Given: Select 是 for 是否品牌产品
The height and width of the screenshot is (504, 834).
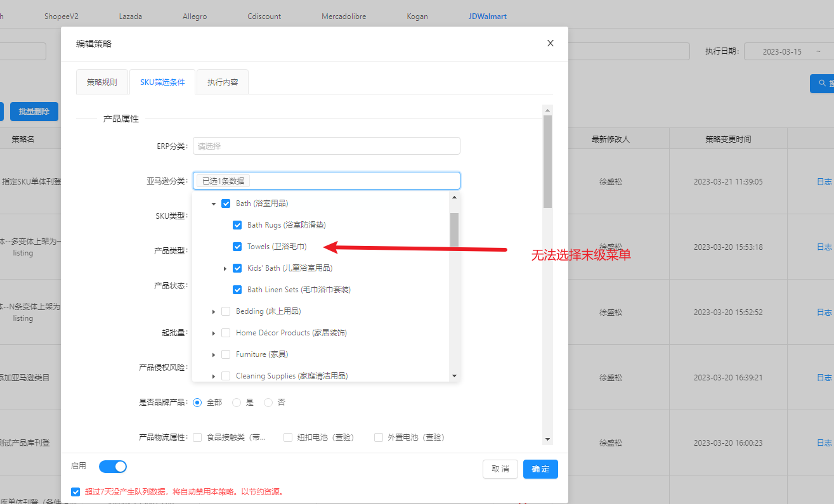Looking at the screenshot, I should click(x=237, y=403).
